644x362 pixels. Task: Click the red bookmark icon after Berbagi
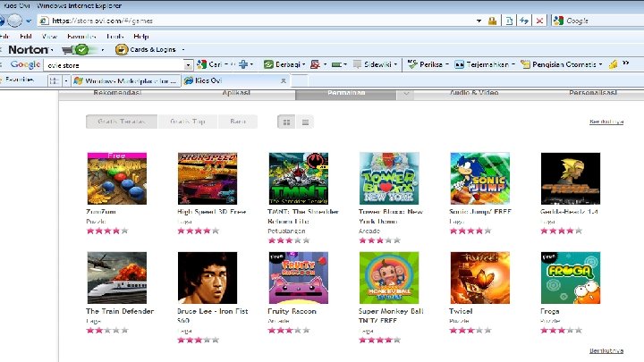(x=315, y=64)
